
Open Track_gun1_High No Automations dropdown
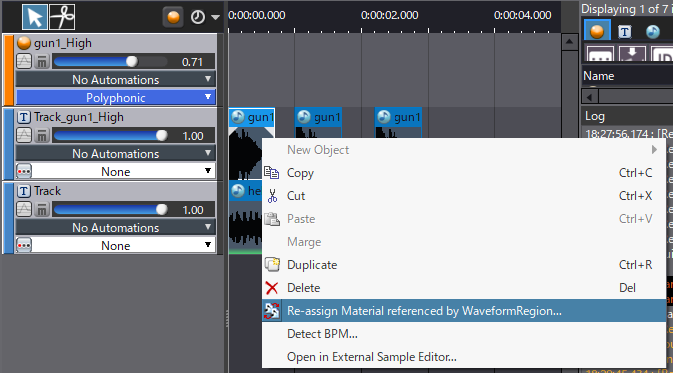point(115,153)
